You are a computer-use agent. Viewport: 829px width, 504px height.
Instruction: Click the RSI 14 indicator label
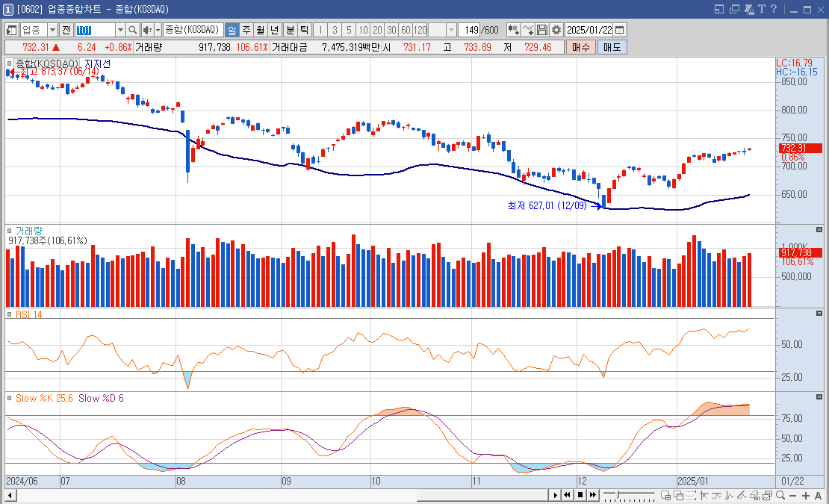28,314
